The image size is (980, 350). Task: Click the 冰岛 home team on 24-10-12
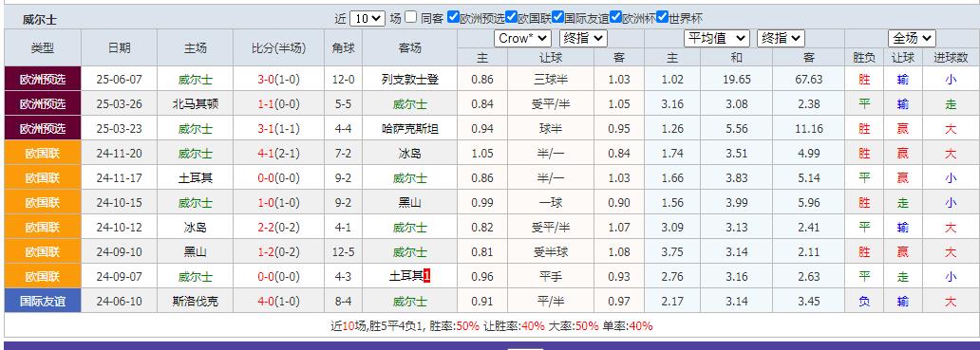point(195,228)
